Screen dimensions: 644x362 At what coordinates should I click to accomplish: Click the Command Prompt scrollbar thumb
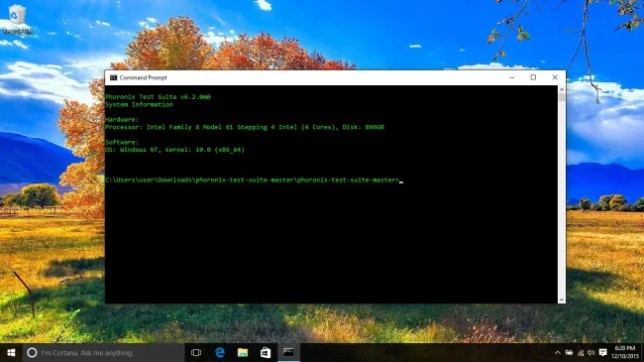pyautogui.click(x=562, y=97)
